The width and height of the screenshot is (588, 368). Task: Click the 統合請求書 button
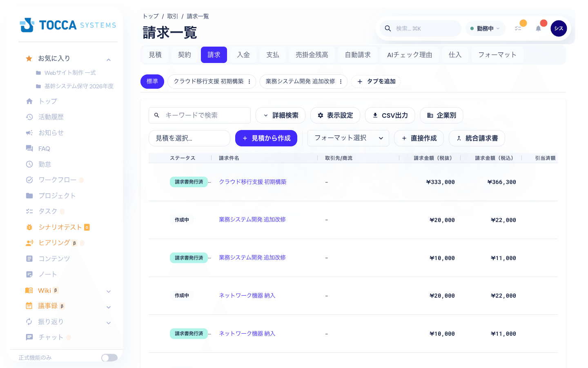coord(477,138)
